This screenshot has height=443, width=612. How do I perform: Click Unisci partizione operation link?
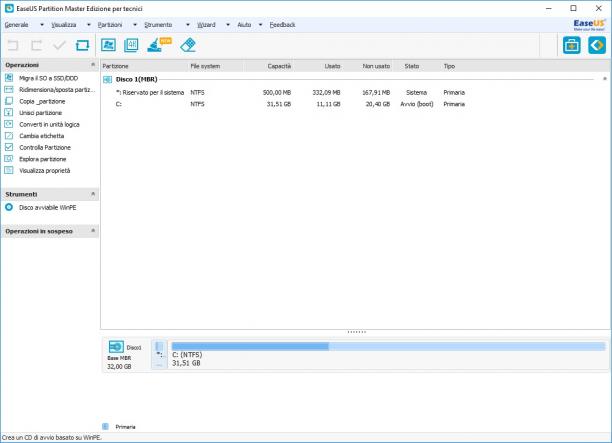[x=41, y=113]
